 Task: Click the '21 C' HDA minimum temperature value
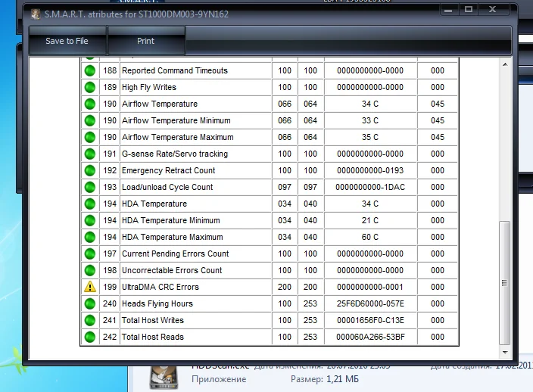[x=369, y=220]
